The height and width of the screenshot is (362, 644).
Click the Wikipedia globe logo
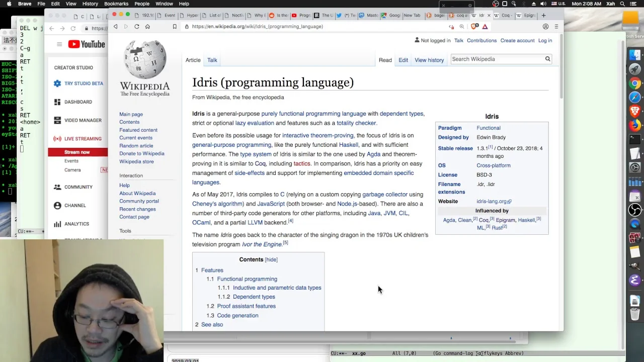(145, 59)
